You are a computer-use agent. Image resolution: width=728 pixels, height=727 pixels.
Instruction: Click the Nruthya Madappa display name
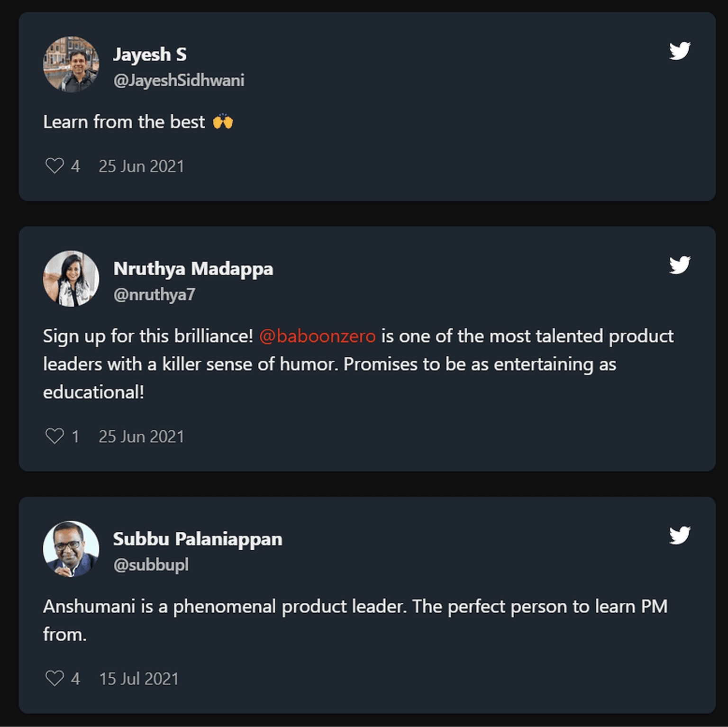[x=193, y=269]
